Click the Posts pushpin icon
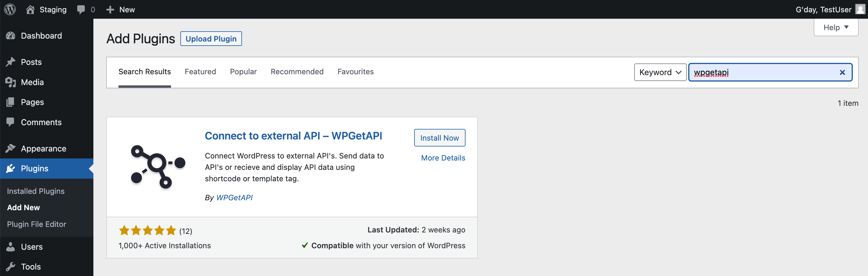 click(x=11, y=62)
